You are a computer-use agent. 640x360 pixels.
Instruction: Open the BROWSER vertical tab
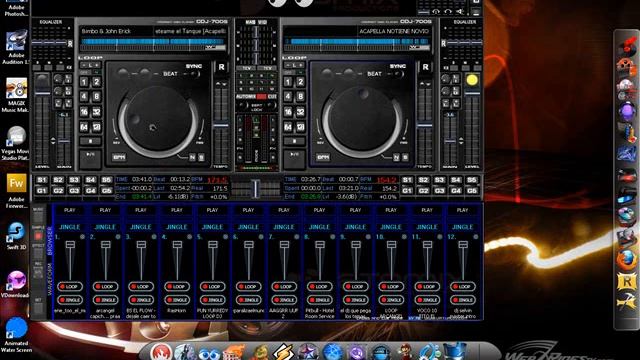(50, 241)
